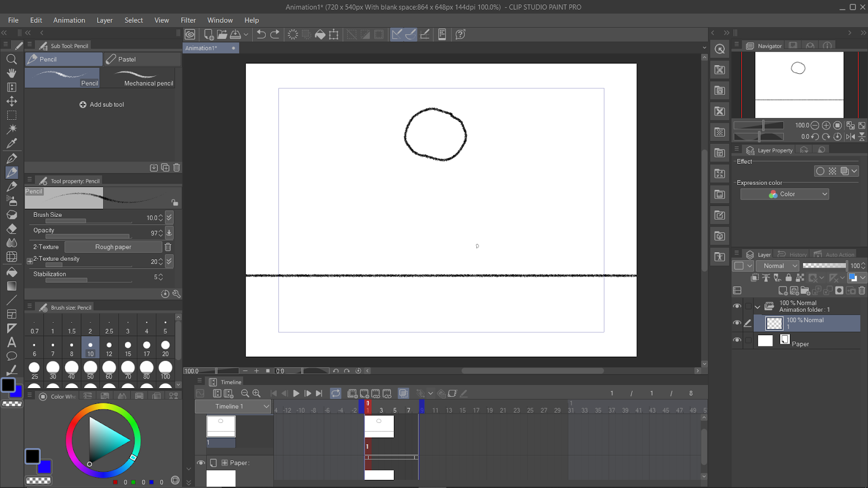Click the layer opacity slider
868x488 pixels.
click(x=824, y=266)
